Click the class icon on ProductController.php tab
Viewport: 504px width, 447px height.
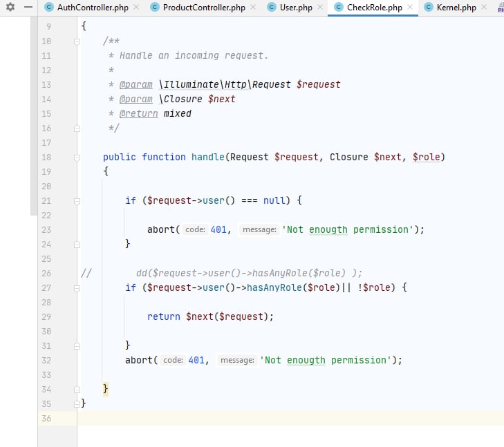tap(155, 7)
